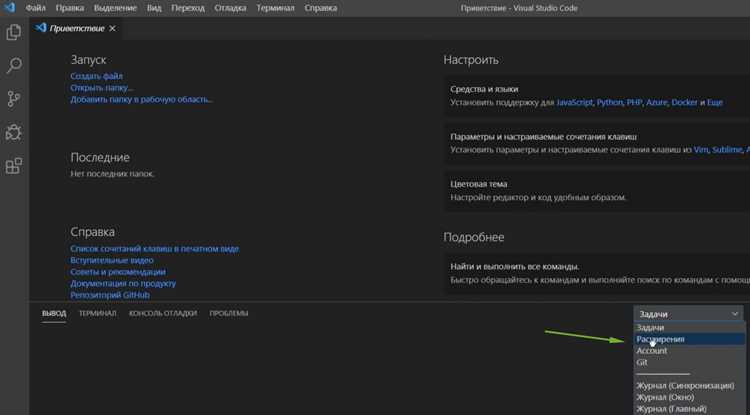The height and width of the screenshot is (415, 750).
Task: Switch to the КОНСОЛЬ ОТЛАДКИ panel tab
Action: tap(163, 314)
